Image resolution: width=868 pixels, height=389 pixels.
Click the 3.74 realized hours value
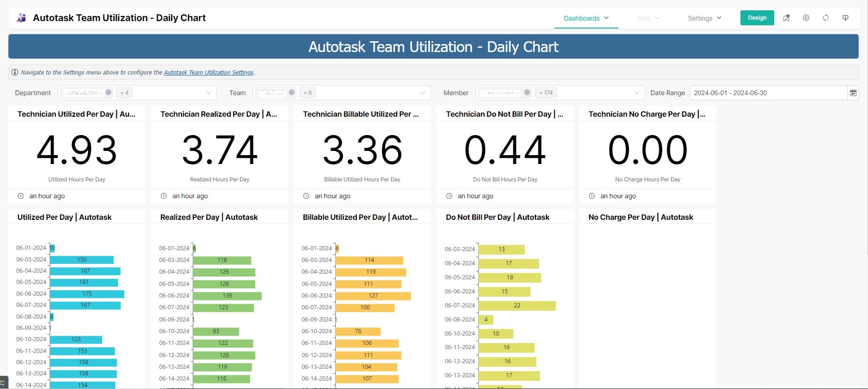(220, 150)
